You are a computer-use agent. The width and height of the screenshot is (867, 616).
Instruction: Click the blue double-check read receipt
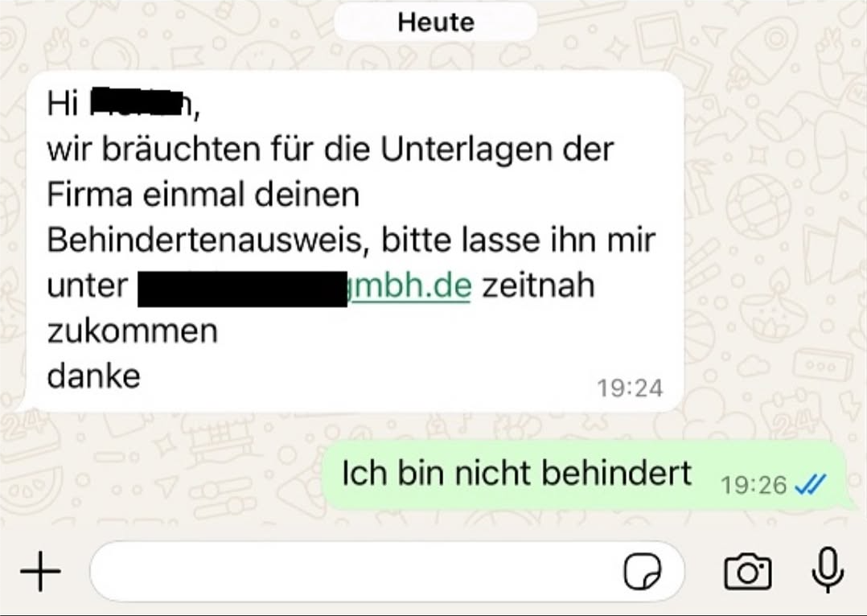[810, 484]
